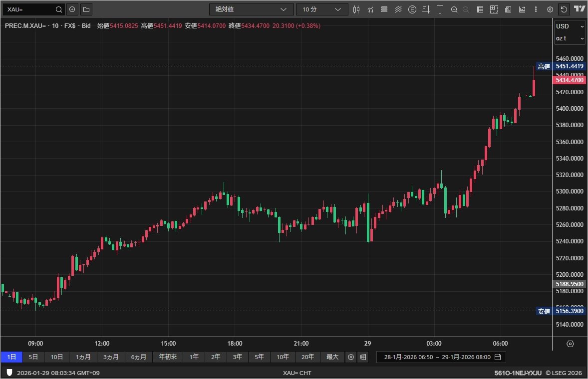
Task: Select the 5日 range tab
Action: coord(33,357)
